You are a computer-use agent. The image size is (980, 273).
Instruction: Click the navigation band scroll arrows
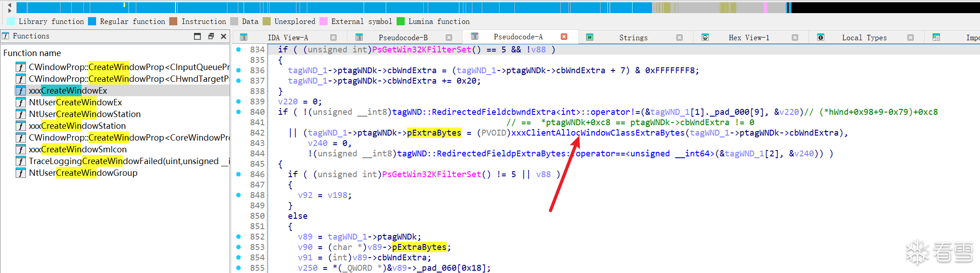(10, 8)
